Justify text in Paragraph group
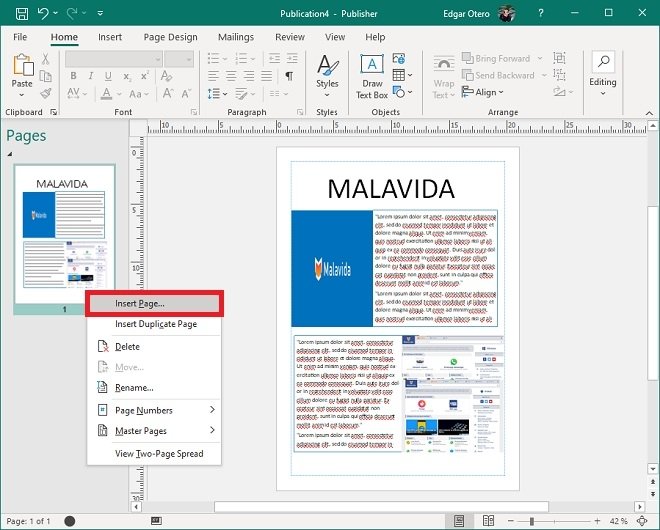Screen dimensions: 660x530 (266, 76)
